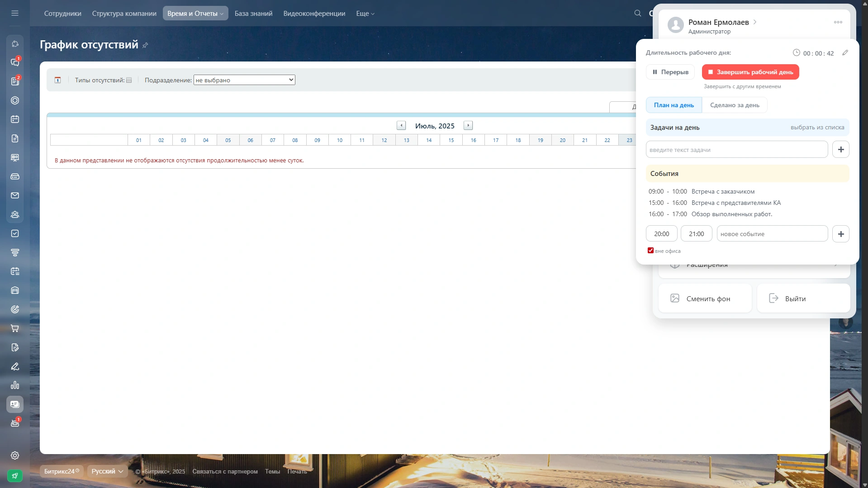868x488 pixels.
Task: Toggle the 'вне офиса' checkbox
Action: (x=650, y=251)
